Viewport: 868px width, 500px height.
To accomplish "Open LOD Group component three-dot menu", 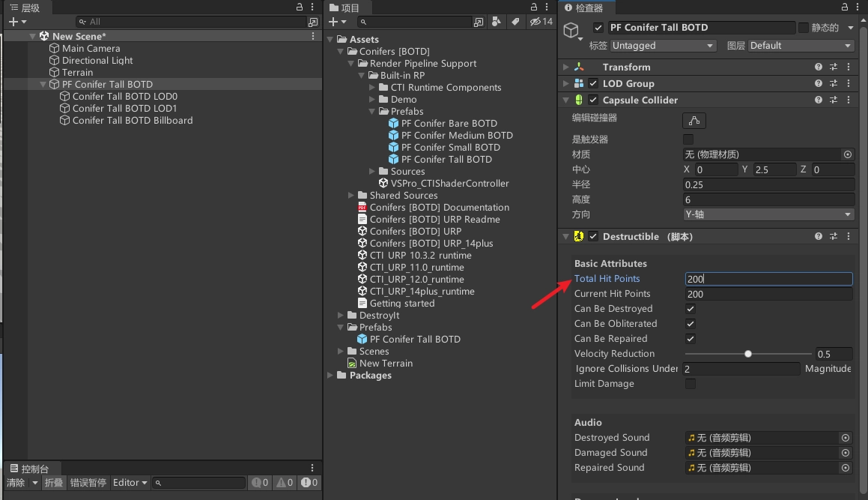I will point(849,83).
